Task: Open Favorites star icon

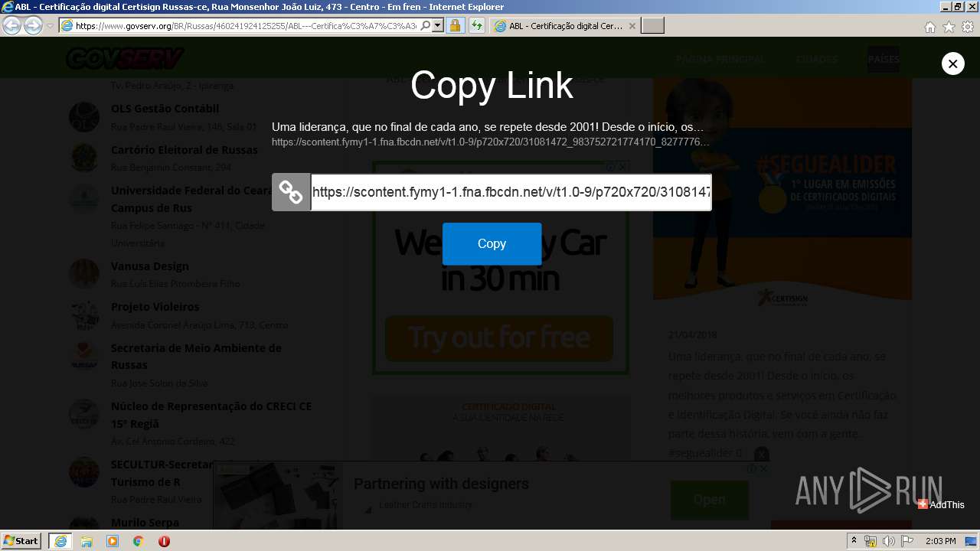Action: pyautogui.click(x=949, y=27)
